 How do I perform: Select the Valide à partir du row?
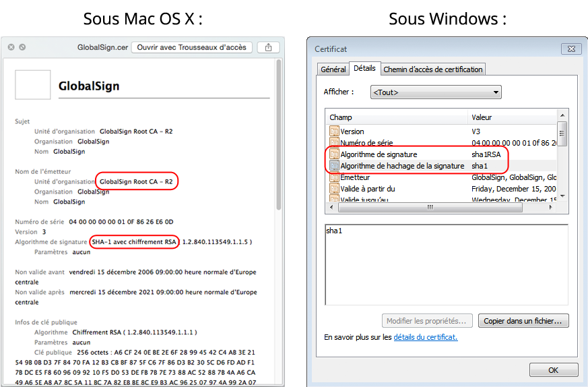point(442,189)
